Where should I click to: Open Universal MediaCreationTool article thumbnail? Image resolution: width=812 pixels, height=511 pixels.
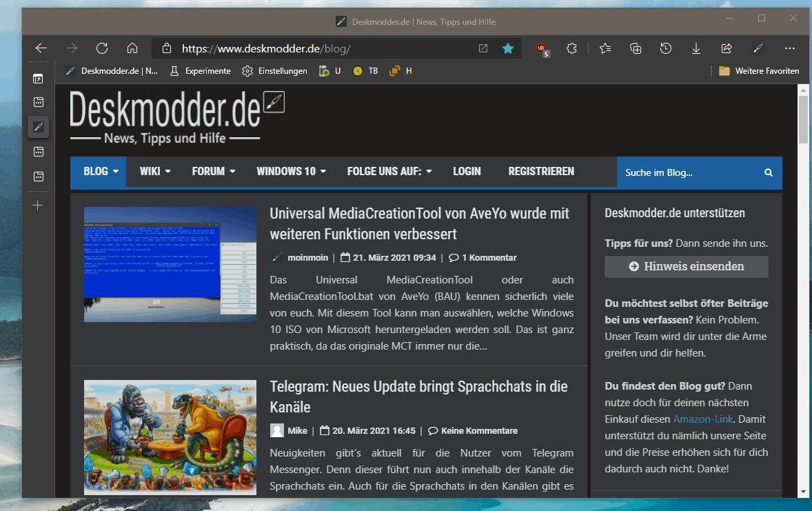click(170, 264)
